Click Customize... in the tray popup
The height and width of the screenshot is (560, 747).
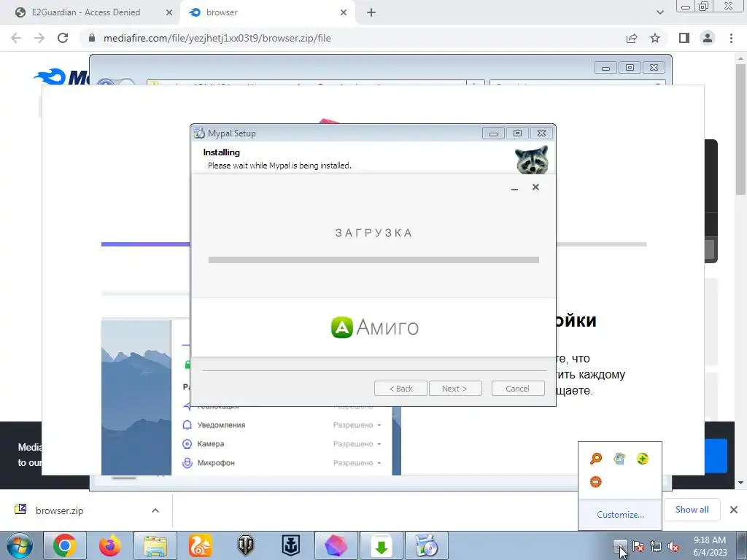[x=620, y=515]
